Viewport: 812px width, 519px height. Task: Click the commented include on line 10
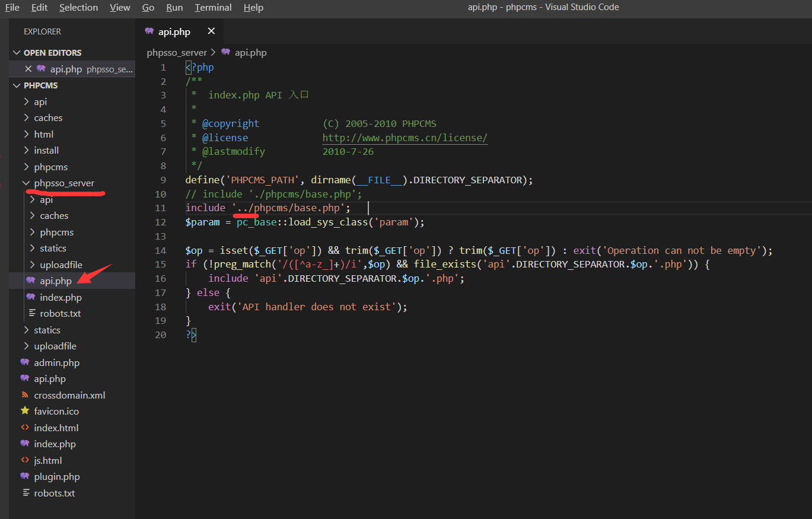[x=273, y=194]
